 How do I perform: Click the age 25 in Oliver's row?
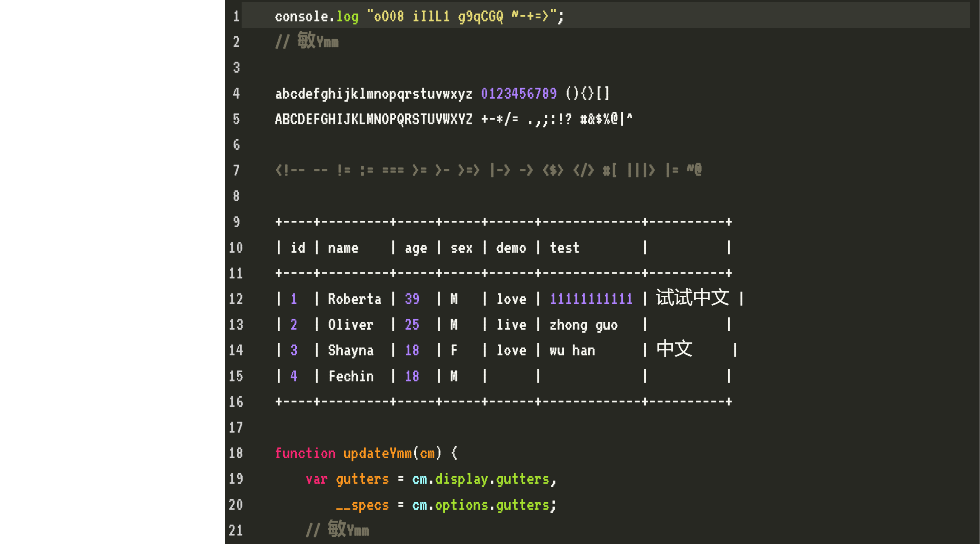[x=412, y=324]
